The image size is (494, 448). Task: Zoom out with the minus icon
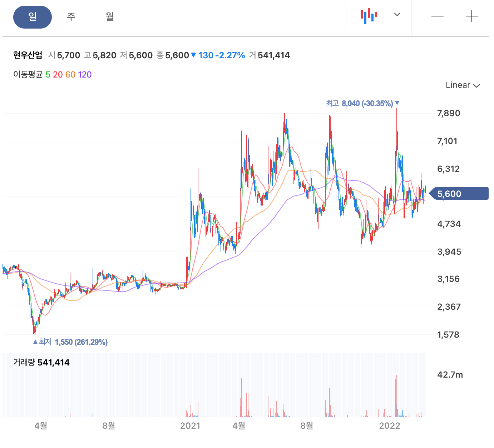pyautogui.click(x=438, y=16)
